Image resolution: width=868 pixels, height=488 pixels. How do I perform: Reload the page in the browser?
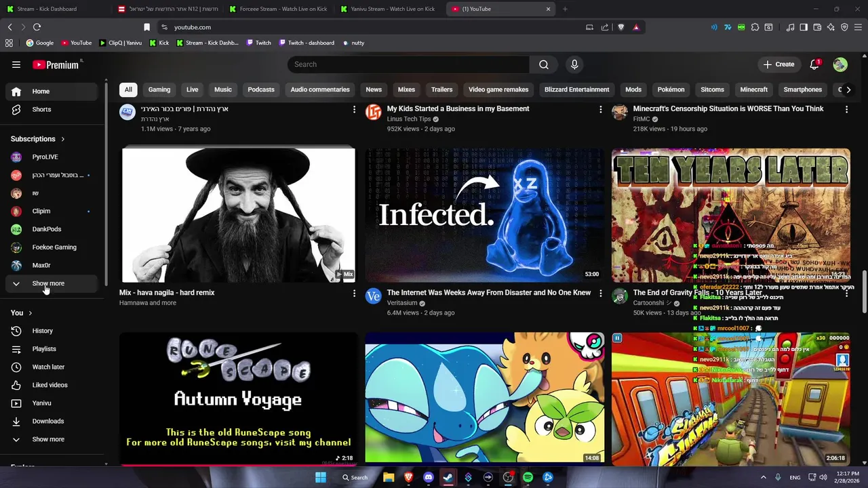pyautogui.click(x=37, y=27)
